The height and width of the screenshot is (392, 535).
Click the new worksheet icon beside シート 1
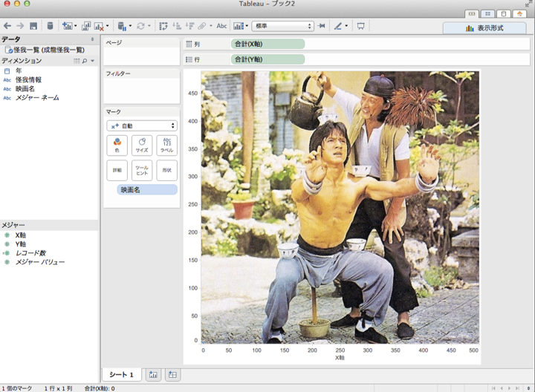(152, 375)
